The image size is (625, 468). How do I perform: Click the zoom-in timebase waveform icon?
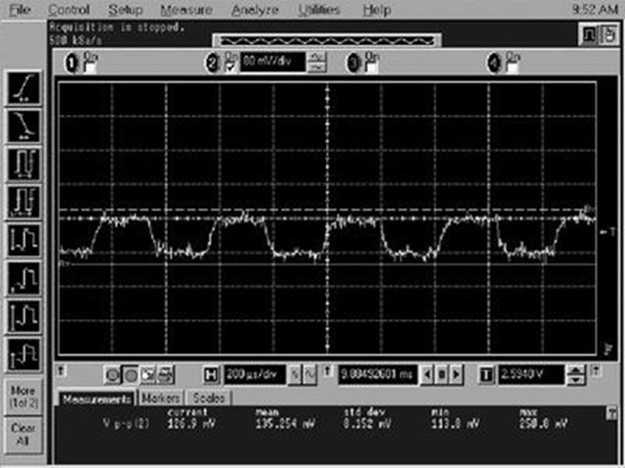[295, 375]
